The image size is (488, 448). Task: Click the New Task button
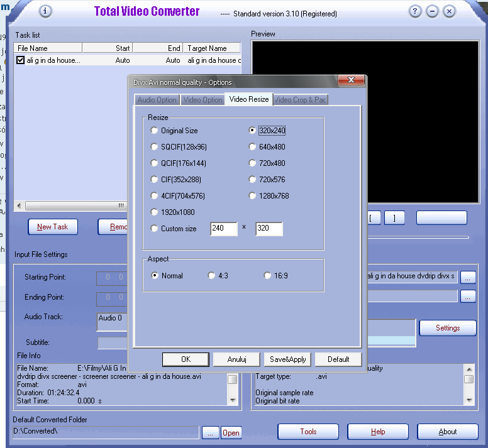52,227
